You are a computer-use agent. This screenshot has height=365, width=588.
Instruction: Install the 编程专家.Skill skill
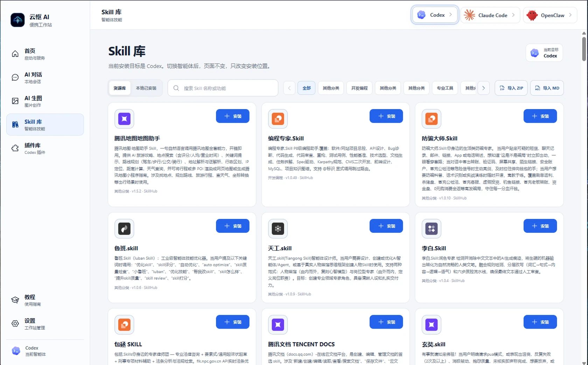coord(386,116)
